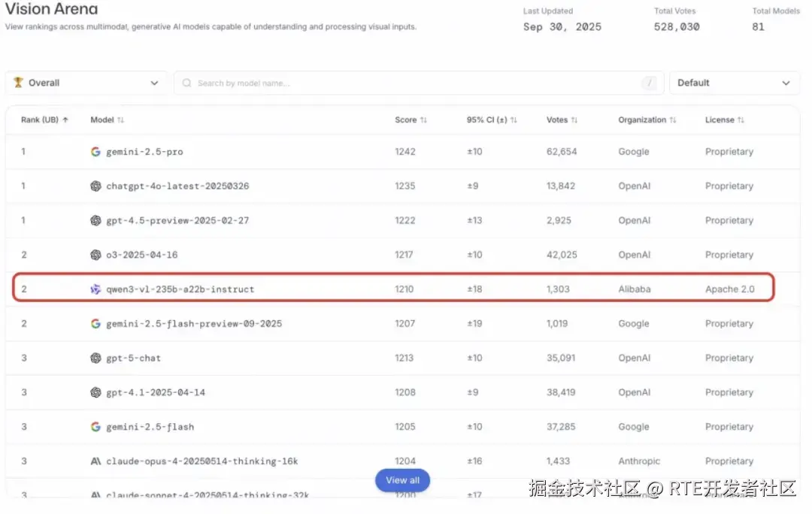The height and width of the screenshot is (514, 812).
Task: Click the ±18 confidence interval cell
Action: (x=474, y=289)
